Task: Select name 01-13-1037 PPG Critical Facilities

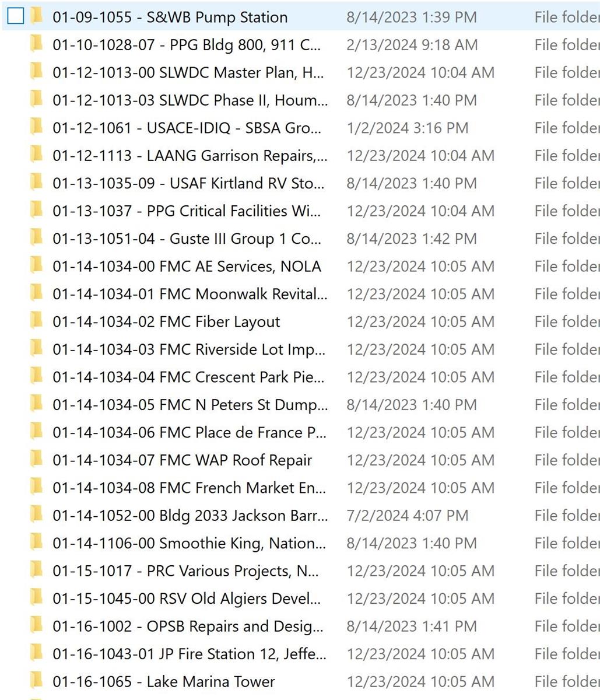Action: [187, 211]
